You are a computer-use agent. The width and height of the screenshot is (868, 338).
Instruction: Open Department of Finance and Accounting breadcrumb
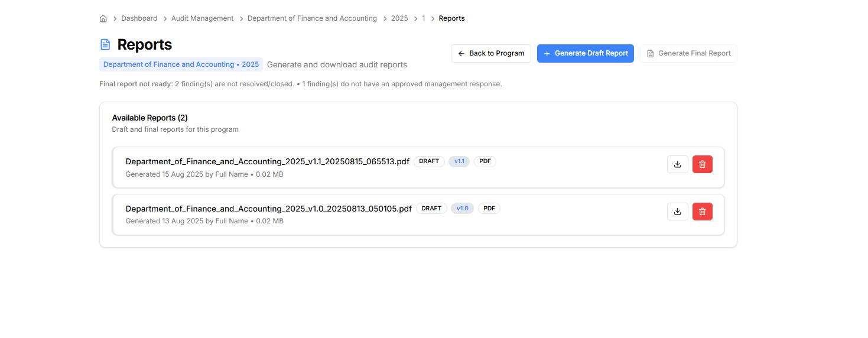click(312, 18)
